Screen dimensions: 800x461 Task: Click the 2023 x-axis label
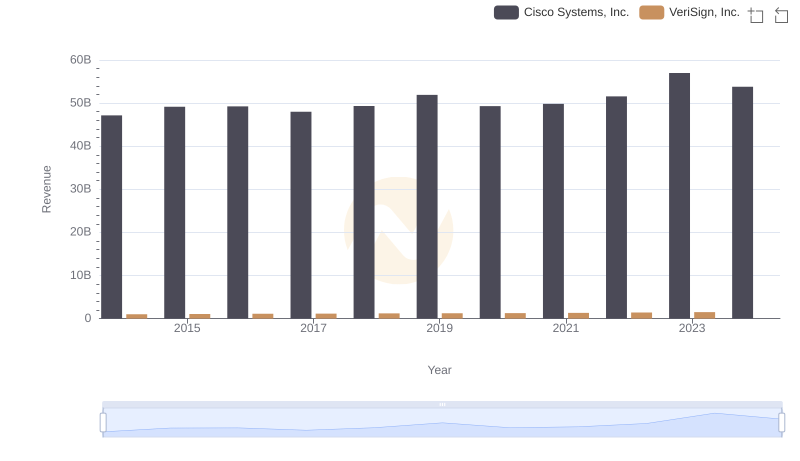point(692,328)
